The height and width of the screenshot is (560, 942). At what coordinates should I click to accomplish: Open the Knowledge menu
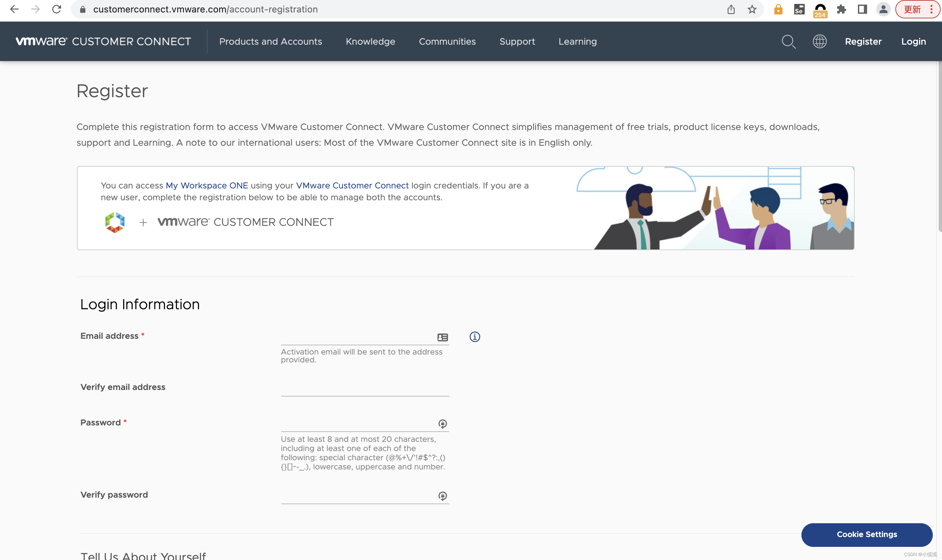tap(370, 41)
